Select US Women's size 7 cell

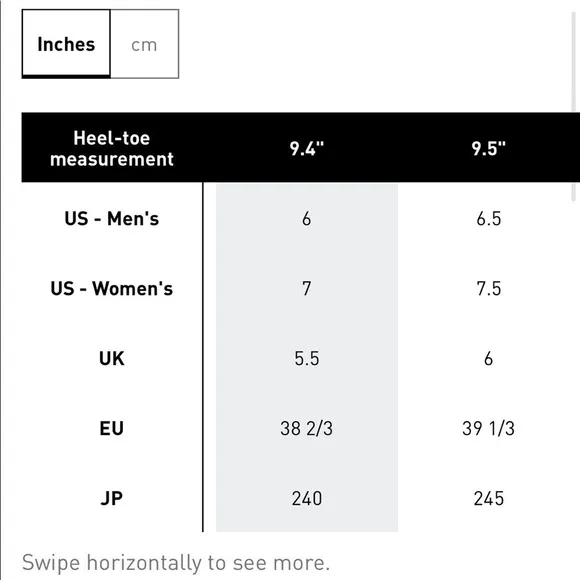coord(307,288)
